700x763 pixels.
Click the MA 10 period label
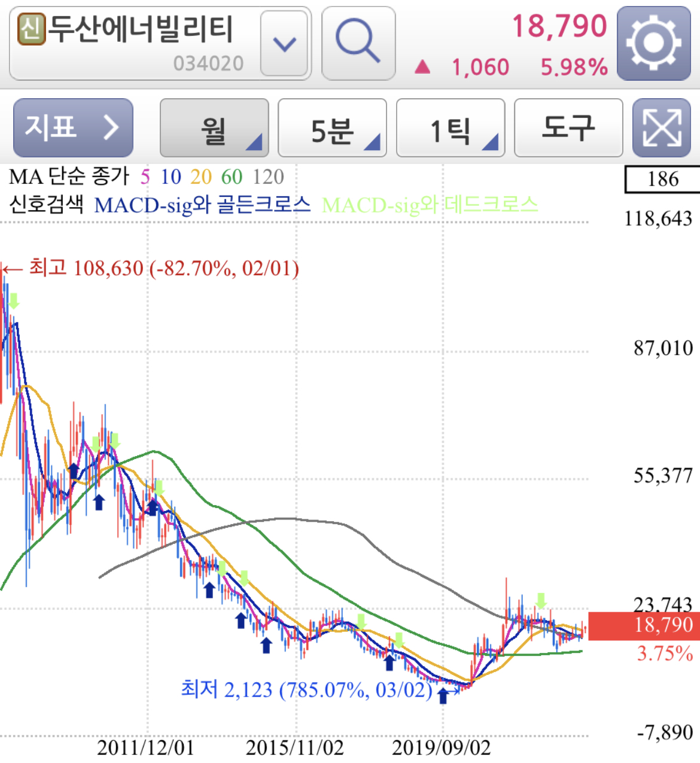coord(171,177)
